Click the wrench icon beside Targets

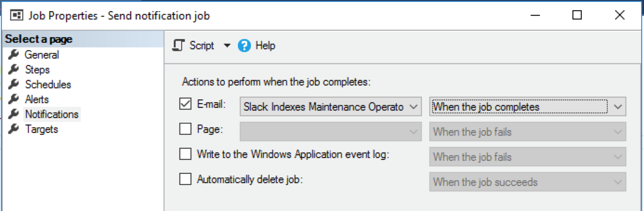point(13,129)
